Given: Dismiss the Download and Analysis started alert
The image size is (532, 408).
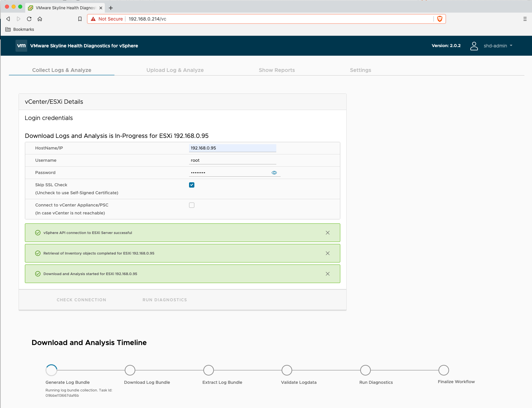Looking at the screenshot, I should 328,274.
